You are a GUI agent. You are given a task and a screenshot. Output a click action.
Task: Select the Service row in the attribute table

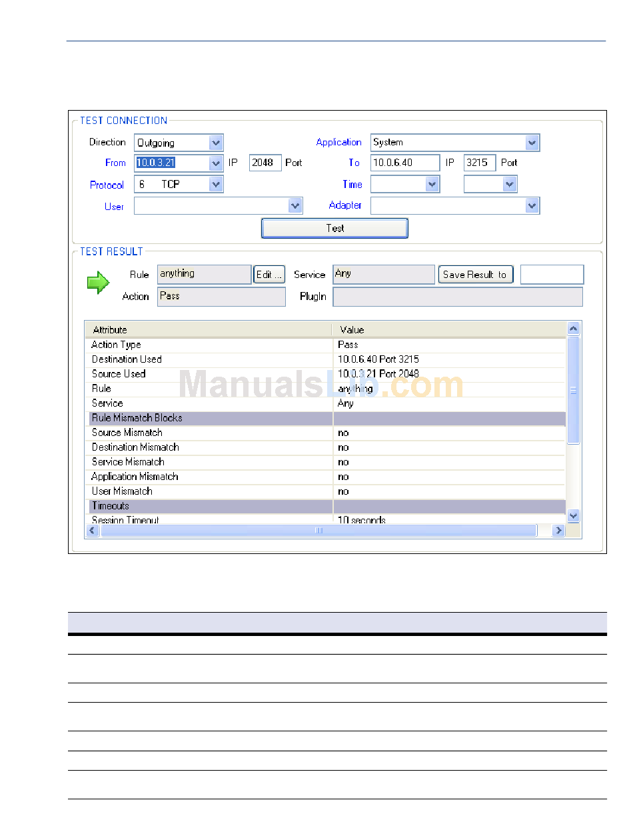point(325,403)
